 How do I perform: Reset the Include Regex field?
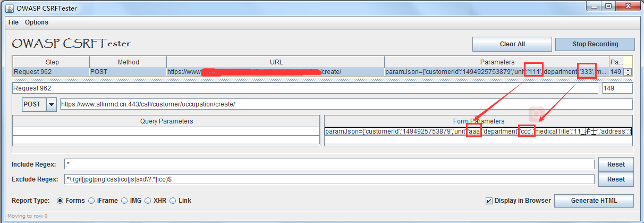pos(616,164)
